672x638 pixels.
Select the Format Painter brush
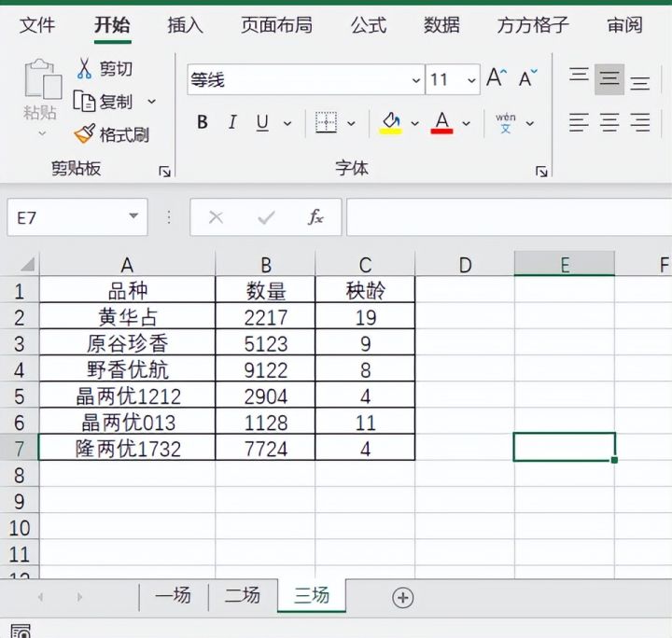point(84,134)
